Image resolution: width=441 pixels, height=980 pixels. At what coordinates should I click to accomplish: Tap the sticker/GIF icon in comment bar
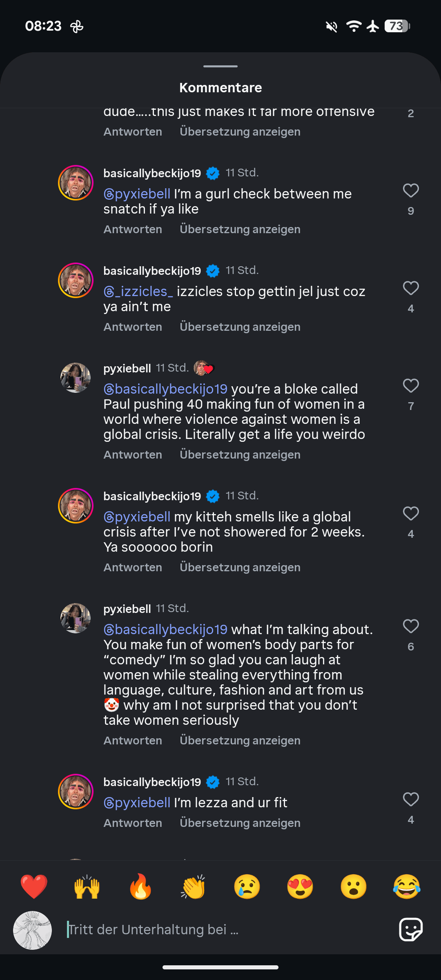pos(410,929)
